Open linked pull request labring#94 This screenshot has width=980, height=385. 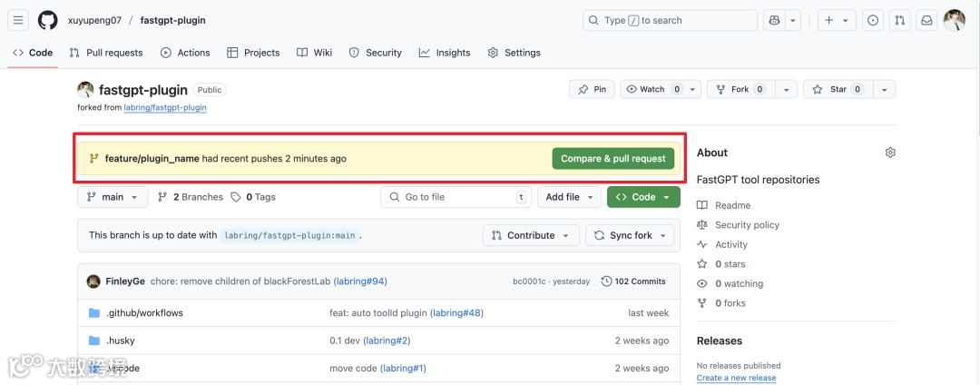pos(360,281)
